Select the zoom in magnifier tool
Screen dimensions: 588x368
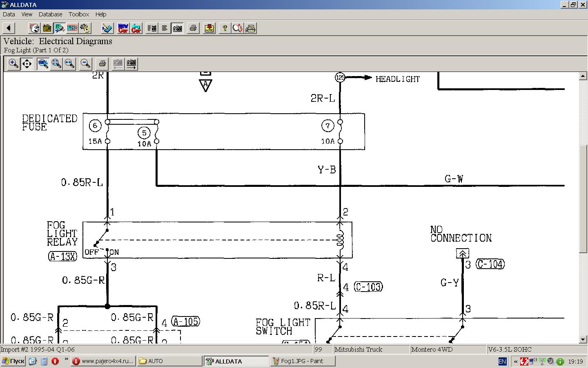click(13, 64)
